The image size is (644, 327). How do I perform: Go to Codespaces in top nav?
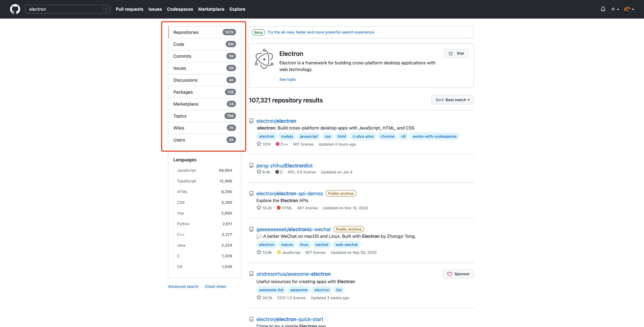click(180, 9)
